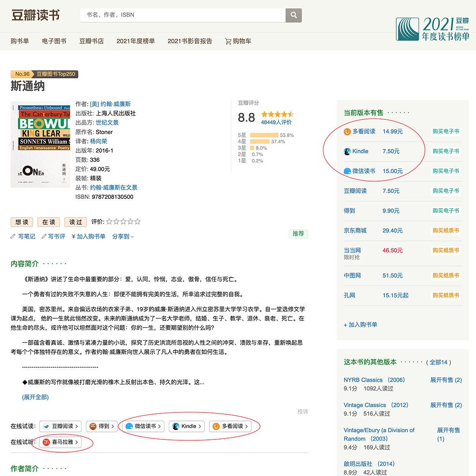Rate the book one star
476x476 pixels.
tap(109, 222)
